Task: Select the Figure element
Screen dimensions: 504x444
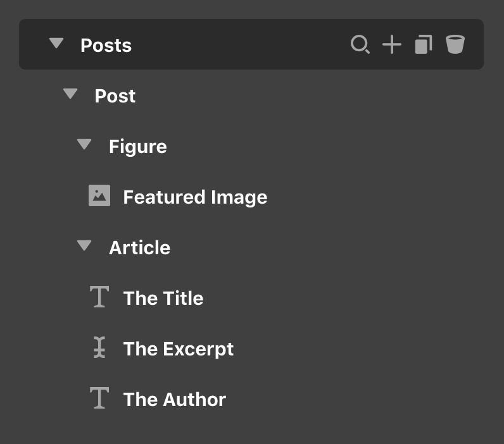Action: (x=138, y=147)
